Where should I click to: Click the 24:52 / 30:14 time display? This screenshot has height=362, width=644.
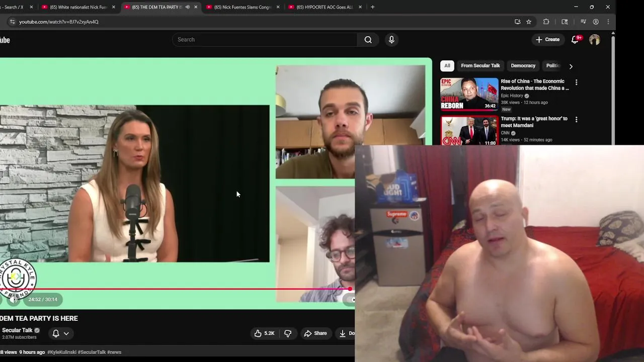(x=43, y=300)
